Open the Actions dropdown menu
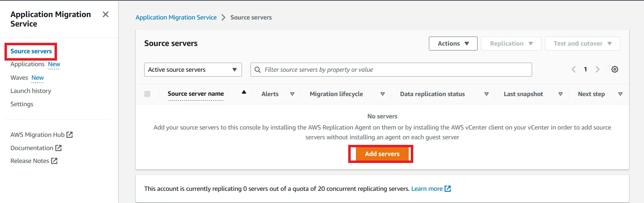 (453, 44)
